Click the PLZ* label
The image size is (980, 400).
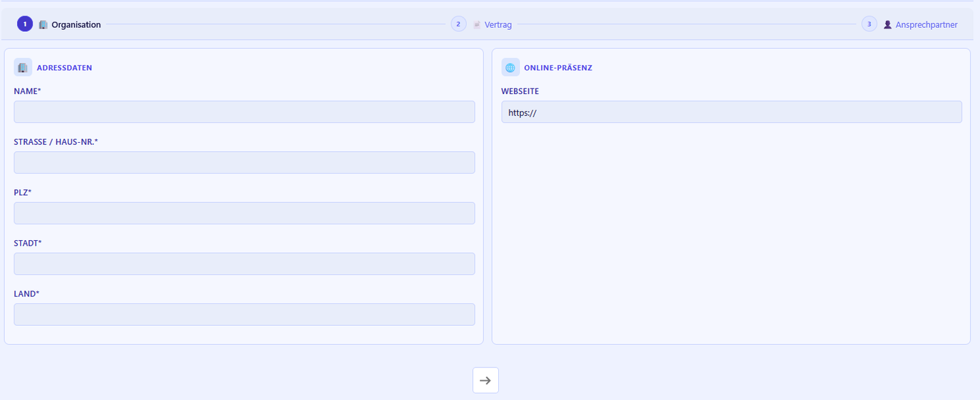[x=23, y=193]
